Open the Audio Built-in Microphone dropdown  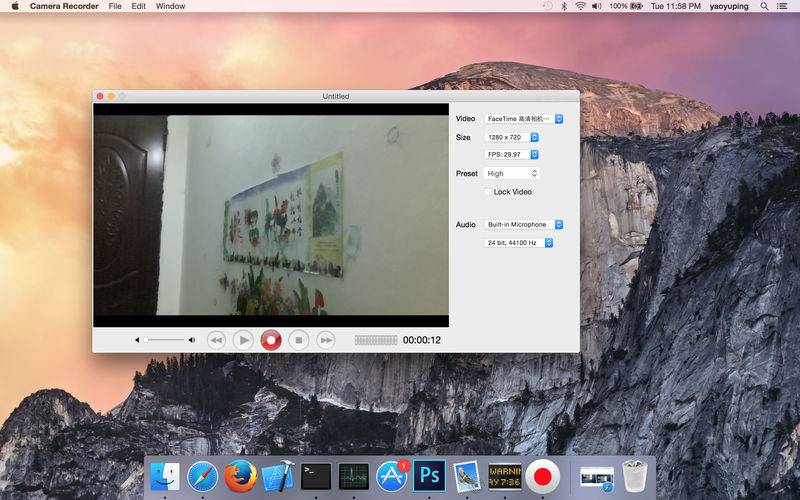523,224
